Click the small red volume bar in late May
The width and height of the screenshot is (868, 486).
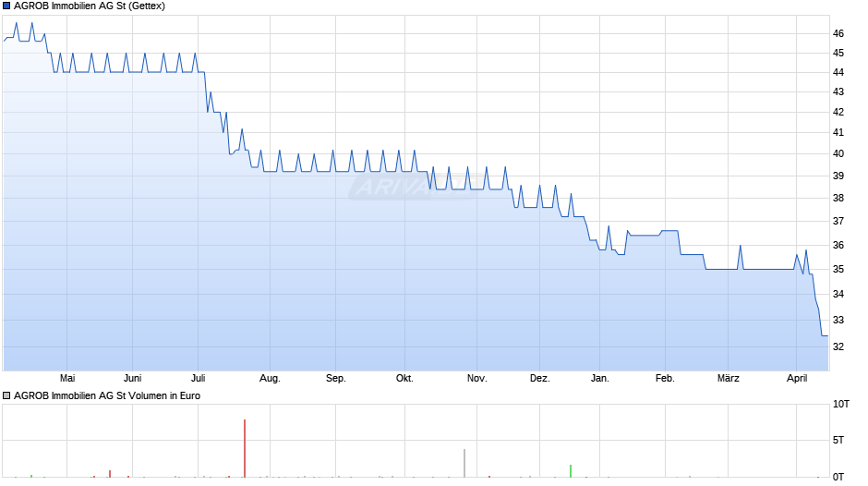point(110,474)
